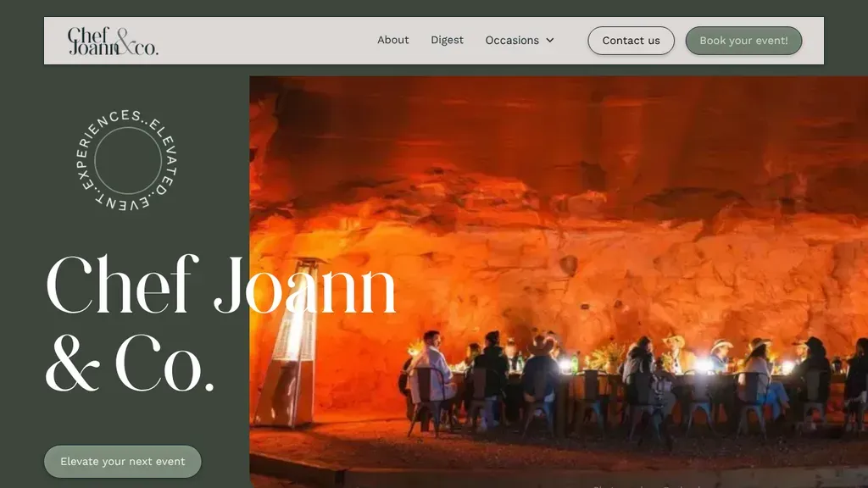The height and width of the screenshot is (488, 868).
Task: Click the cave dinner hero photo
Action: (x=559, y=281)
